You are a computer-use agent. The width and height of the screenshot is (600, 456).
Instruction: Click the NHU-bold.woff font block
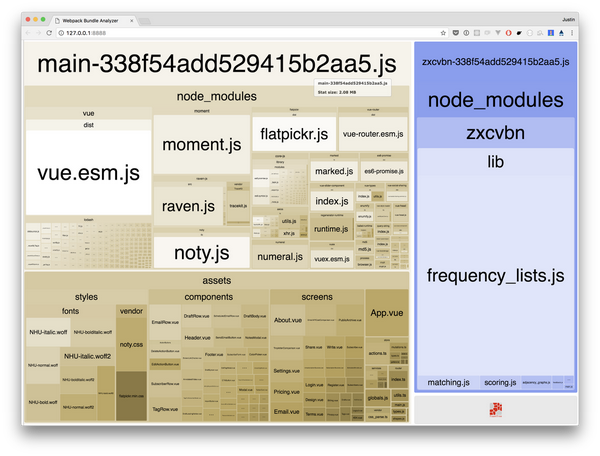(x=43, y=402)
